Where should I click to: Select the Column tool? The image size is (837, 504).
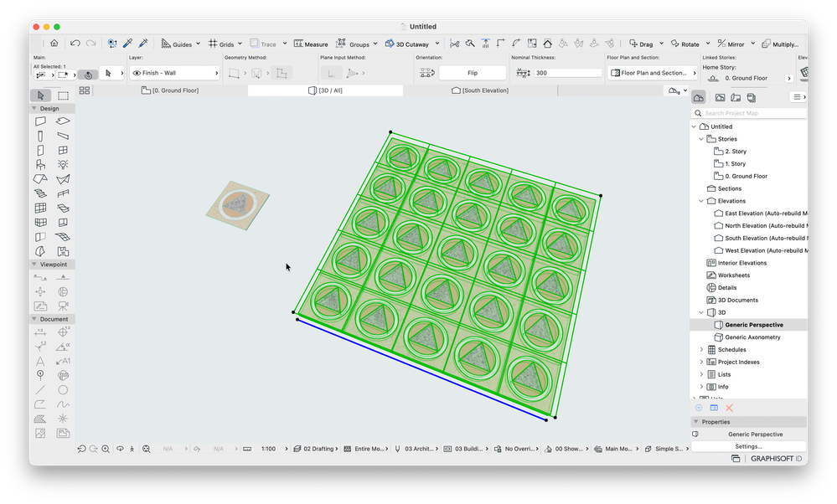40,136
